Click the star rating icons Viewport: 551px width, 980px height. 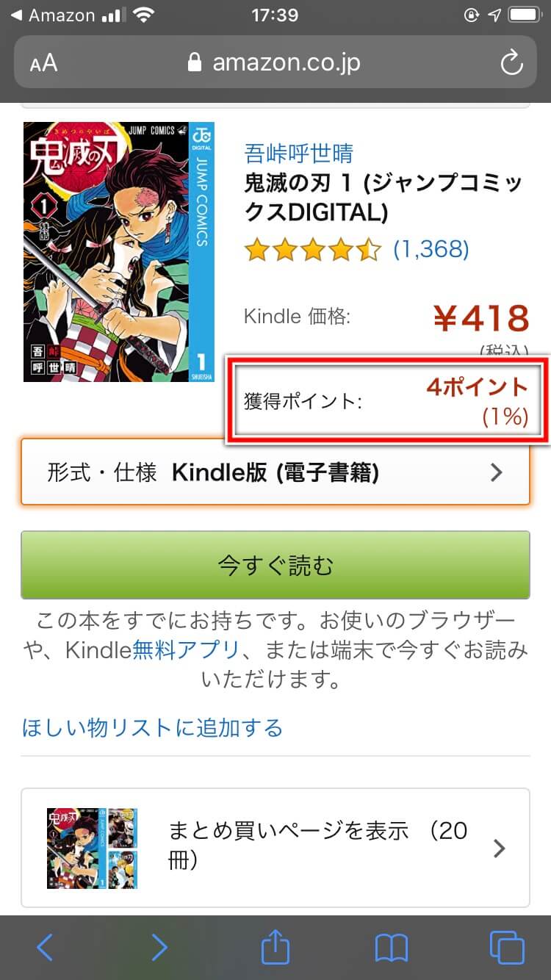click(x=314, y=250)
